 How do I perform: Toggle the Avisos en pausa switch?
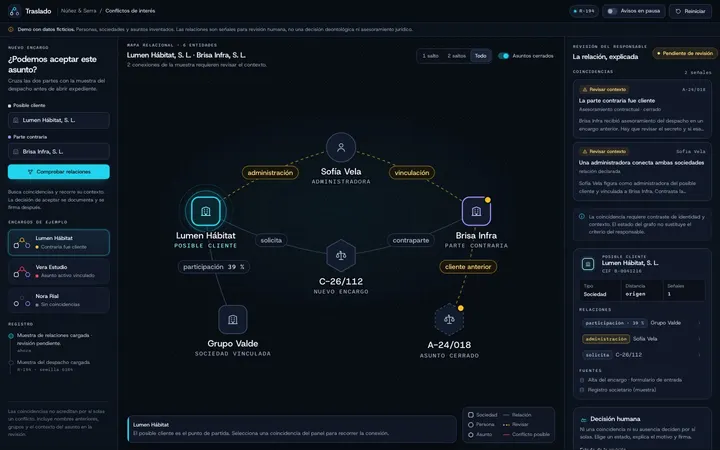click(x=611, y=11)
